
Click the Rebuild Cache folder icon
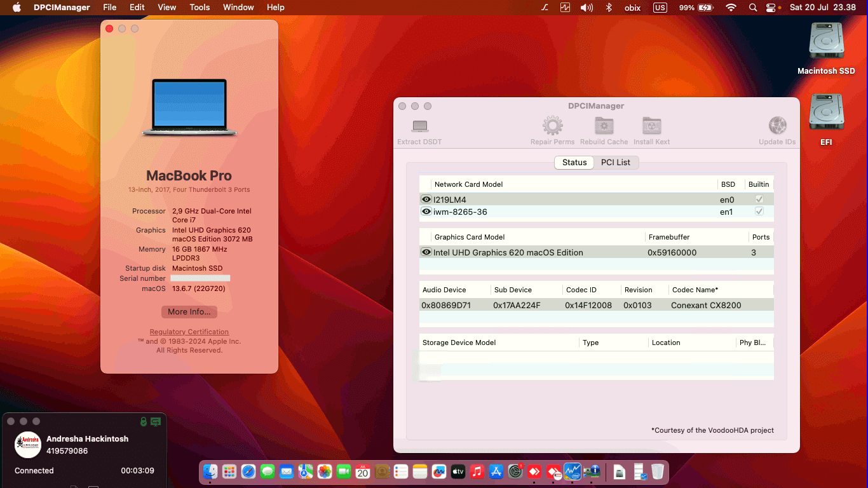[604, 126]
